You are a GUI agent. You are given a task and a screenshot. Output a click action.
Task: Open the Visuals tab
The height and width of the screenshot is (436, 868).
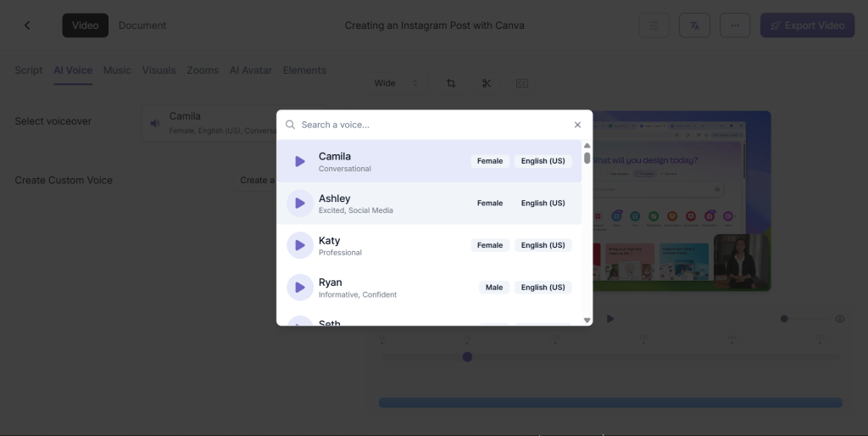159,70
